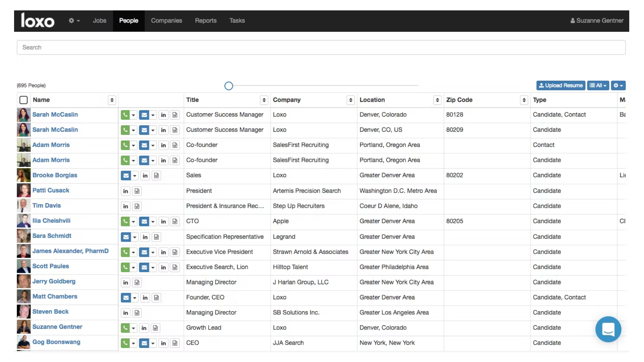Open the All views dropdown

pyautogui.click(x=598, y=85)
